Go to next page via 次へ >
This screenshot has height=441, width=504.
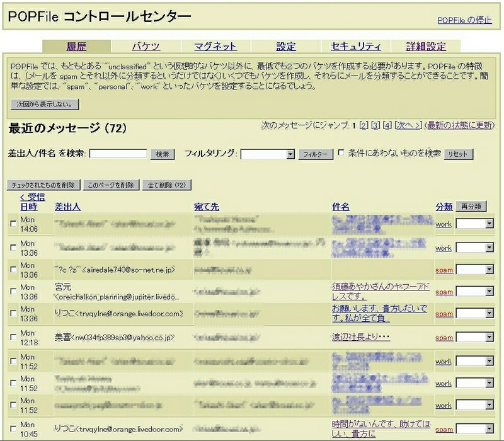pyautogui.click(x=408, y=125)
